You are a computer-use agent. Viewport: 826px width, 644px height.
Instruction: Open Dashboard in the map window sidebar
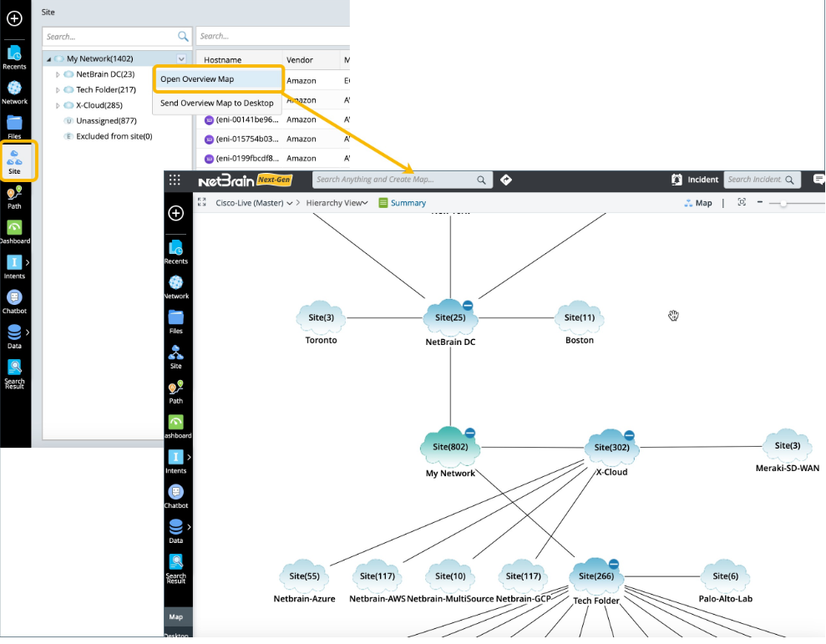(176, 426)
